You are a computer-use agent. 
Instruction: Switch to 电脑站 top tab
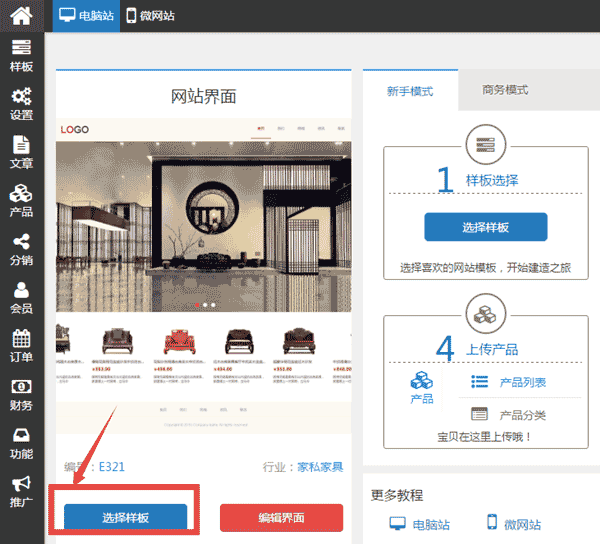click(x=86, y=16)
